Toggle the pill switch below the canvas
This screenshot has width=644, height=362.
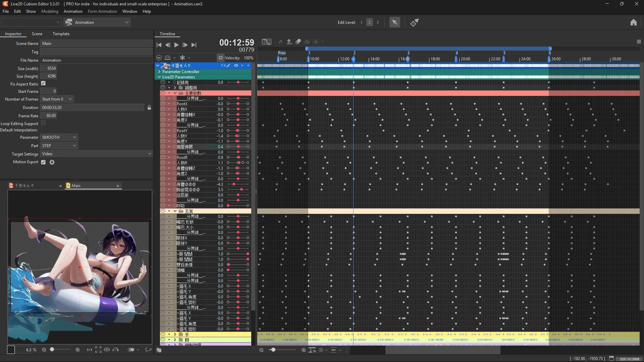click(x=131, y=350)
